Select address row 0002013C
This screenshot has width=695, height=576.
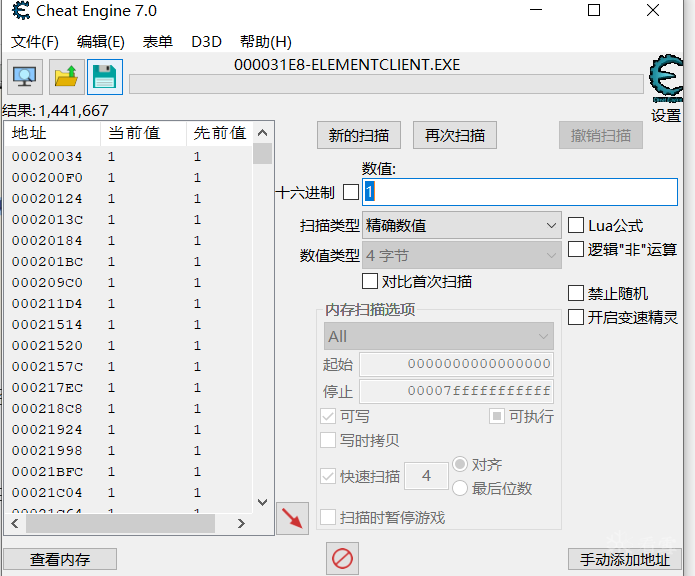[x=129, y=219]
